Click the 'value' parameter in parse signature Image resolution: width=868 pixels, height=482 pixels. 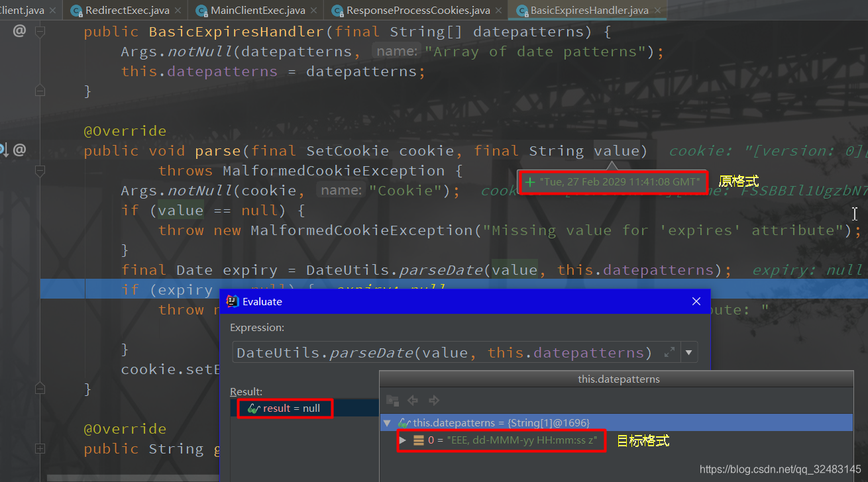[616, 151]
